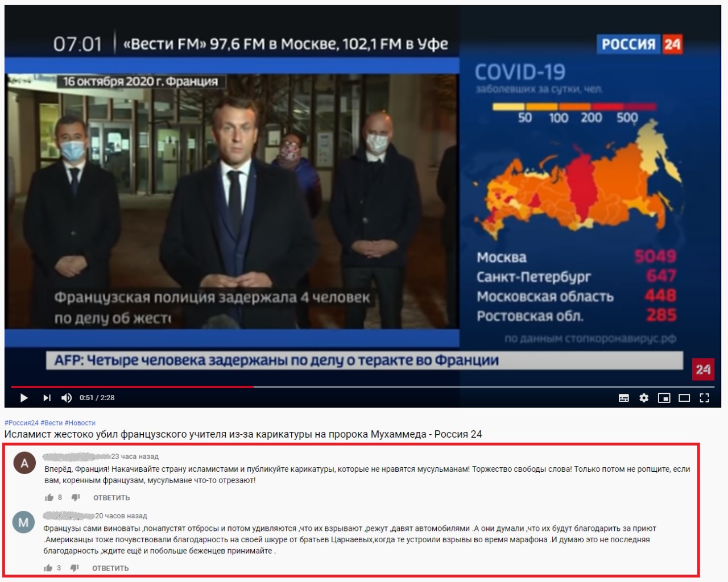
Task: Enable miniplayer mode
Action: click(x=664, y=398)
